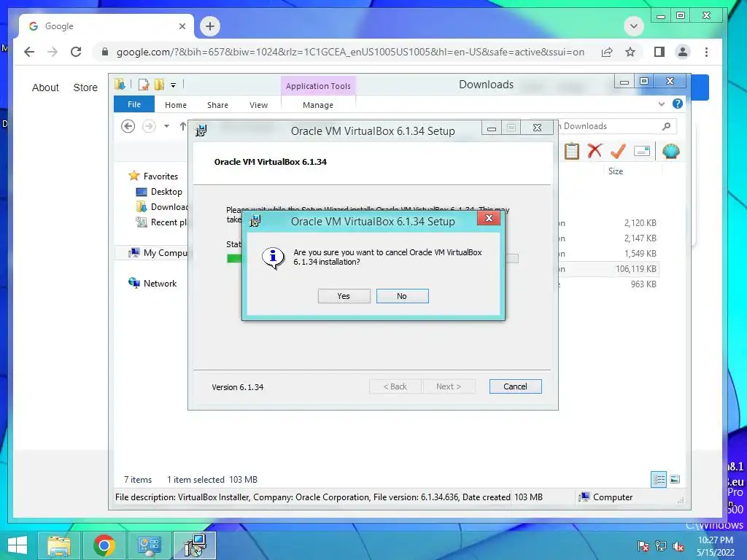Click the New folder icon in the quick access toolbar
The height and width of the screenshot is (560, 747).
click(159, 85)
